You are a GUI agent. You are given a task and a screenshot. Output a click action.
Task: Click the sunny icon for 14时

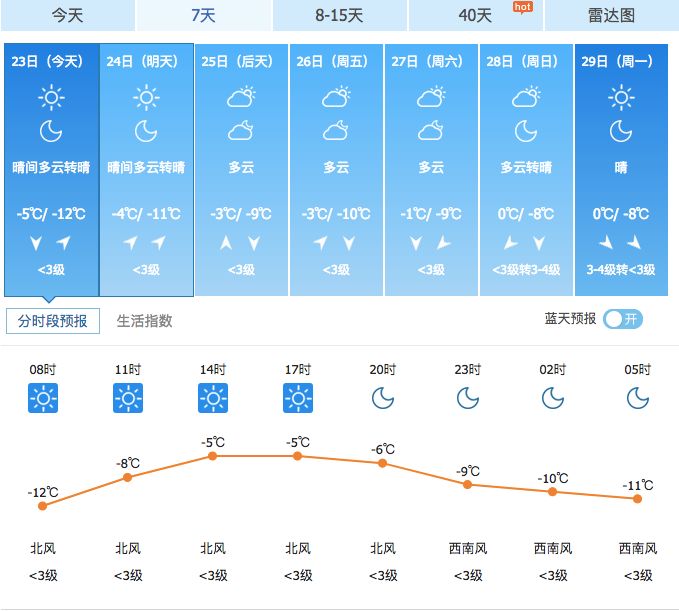213,398
